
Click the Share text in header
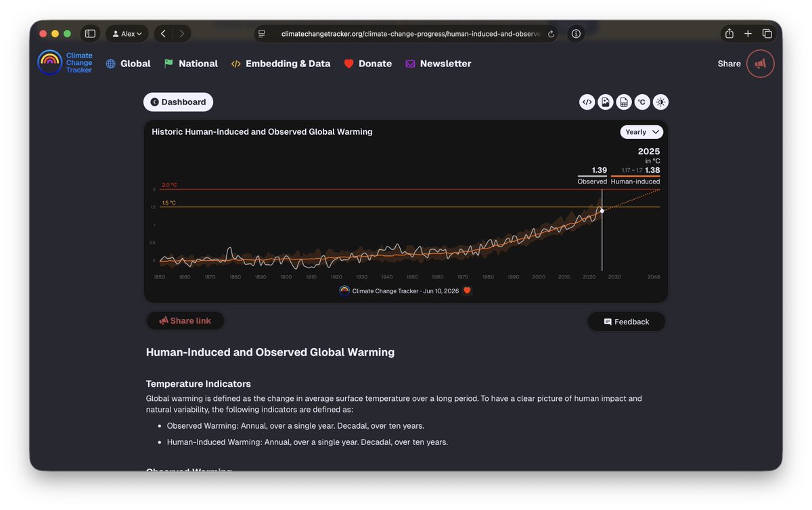[x=729, y=64]
